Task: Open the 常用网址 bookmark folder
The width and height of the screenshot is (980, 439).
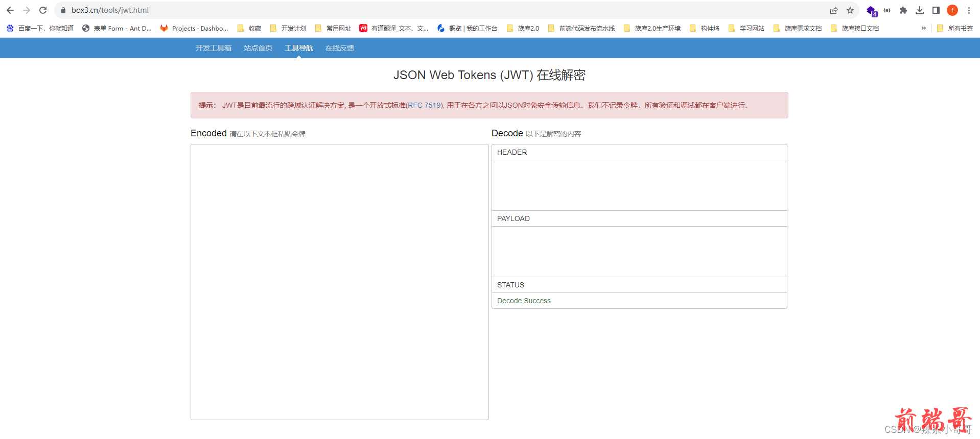Action: [333, 29]
